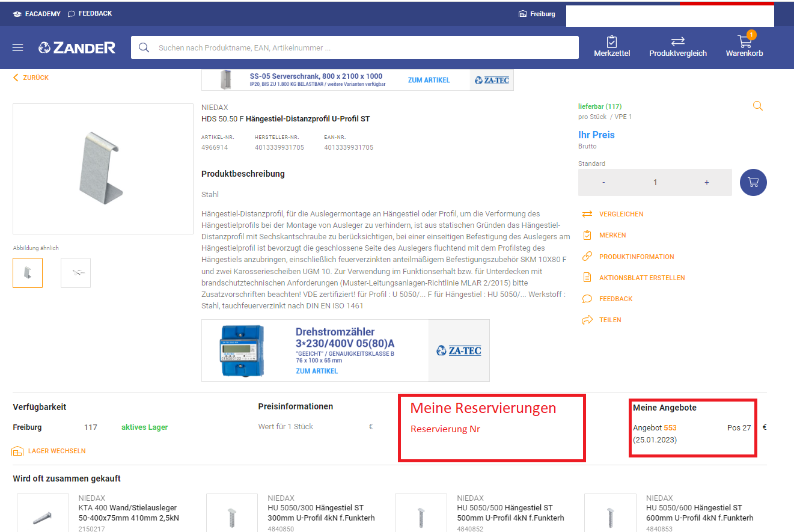Open the Warenkorb shopping cart
This screenshot has height=532, width=794.
744,45
